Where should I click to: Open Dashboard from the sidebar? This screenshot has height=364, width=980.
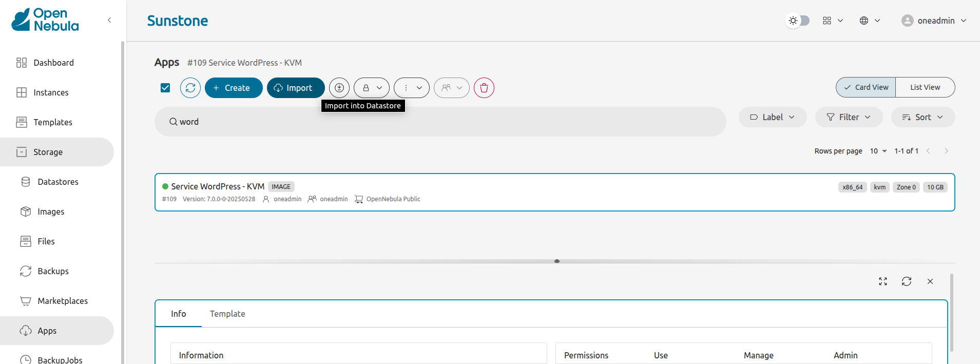[x=53, y=63]
